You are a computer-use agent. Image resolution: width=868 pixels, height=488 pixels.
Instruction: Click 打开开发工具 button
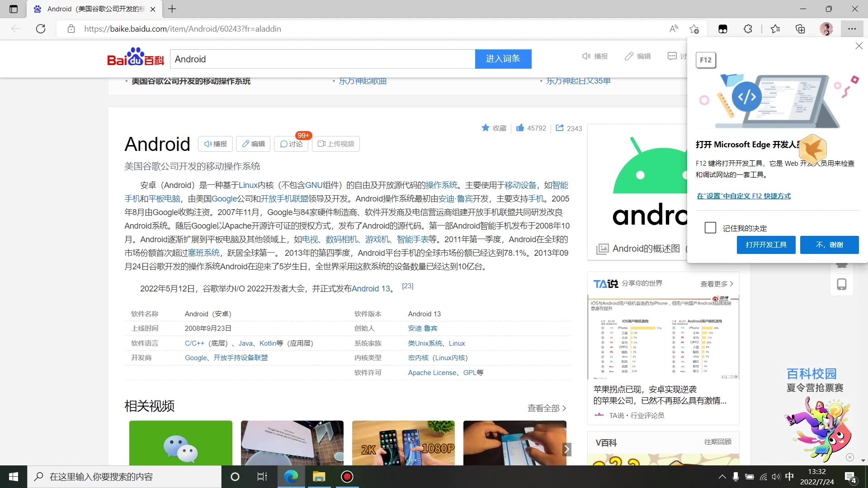point(766,245)
